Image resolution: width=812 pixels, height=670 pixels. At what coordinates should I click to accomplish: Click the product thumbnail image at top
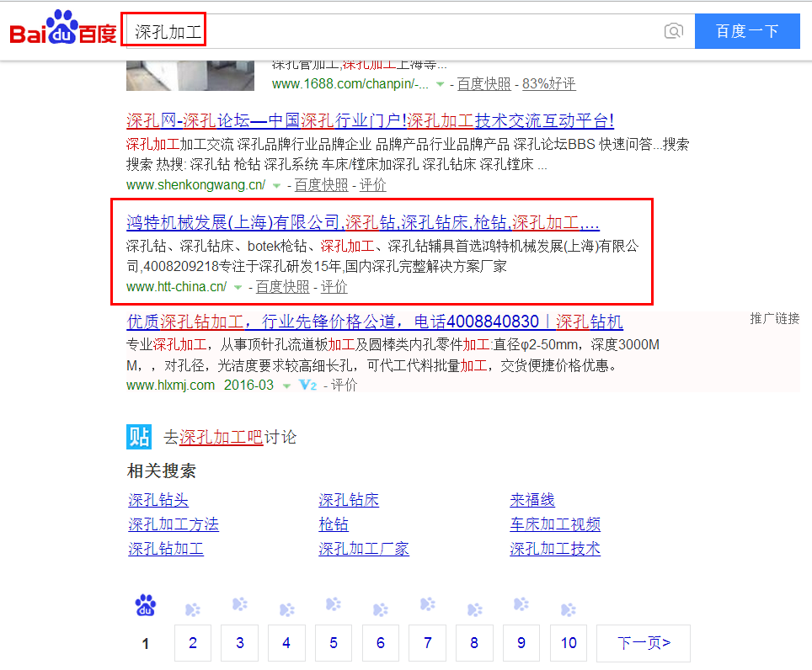pyautogui.click(x=190, y=74)
